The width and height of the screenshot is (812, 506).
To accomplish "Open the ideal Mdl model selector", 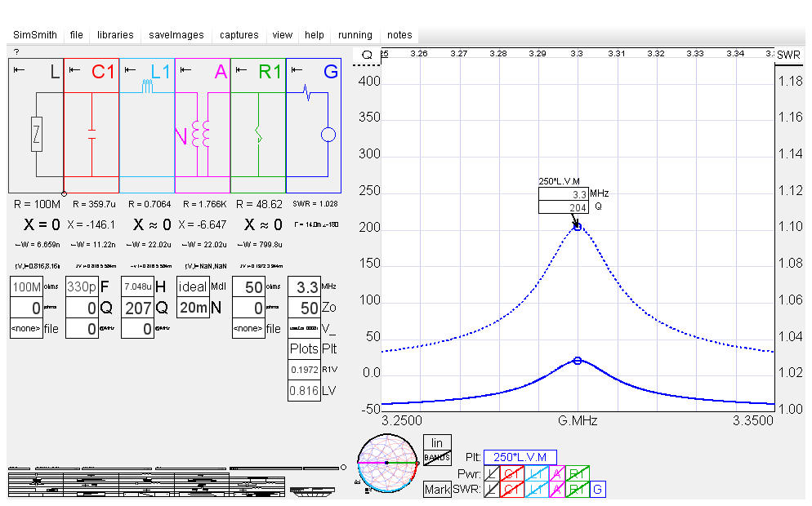I will point(193,286).
